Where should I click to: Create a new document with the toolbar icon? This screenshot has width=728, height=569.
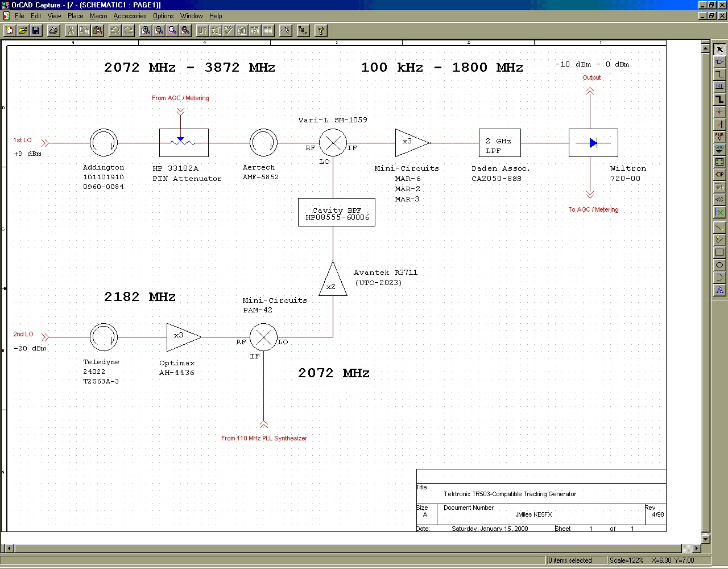pos(9,30)
